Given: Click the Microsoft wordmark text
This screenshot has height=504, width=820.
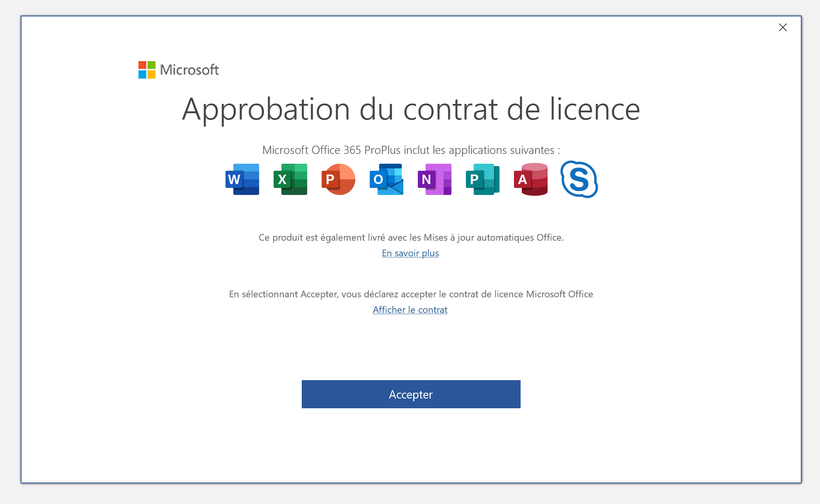Looking at the screenshot, I should coord(190,70).
